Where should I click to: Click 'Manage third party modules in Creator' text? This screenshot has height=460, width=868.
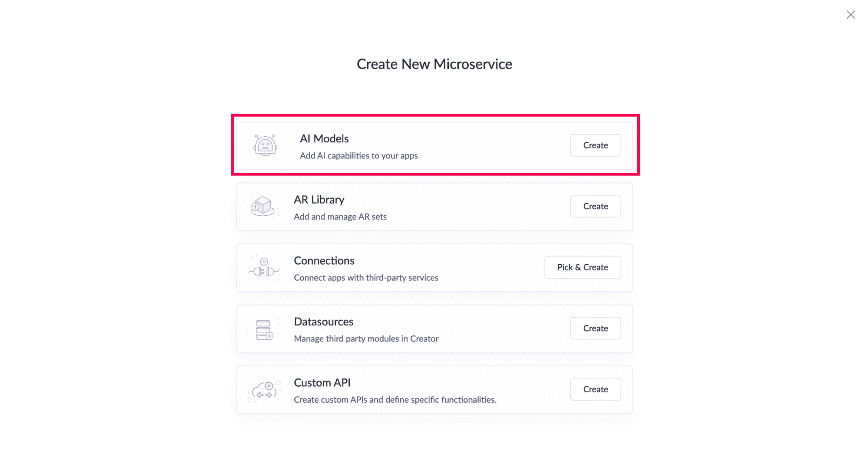click(366, 338)
